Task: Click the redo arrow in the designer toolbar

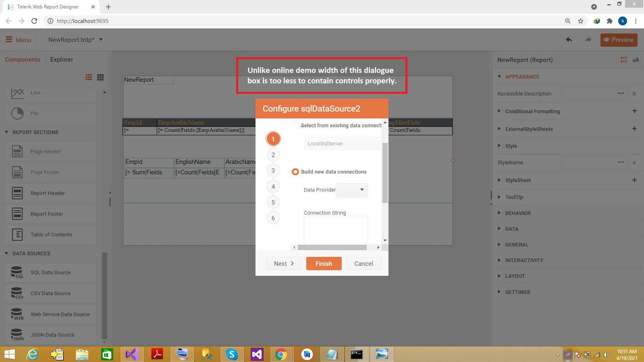Action: tap(588, 39)
